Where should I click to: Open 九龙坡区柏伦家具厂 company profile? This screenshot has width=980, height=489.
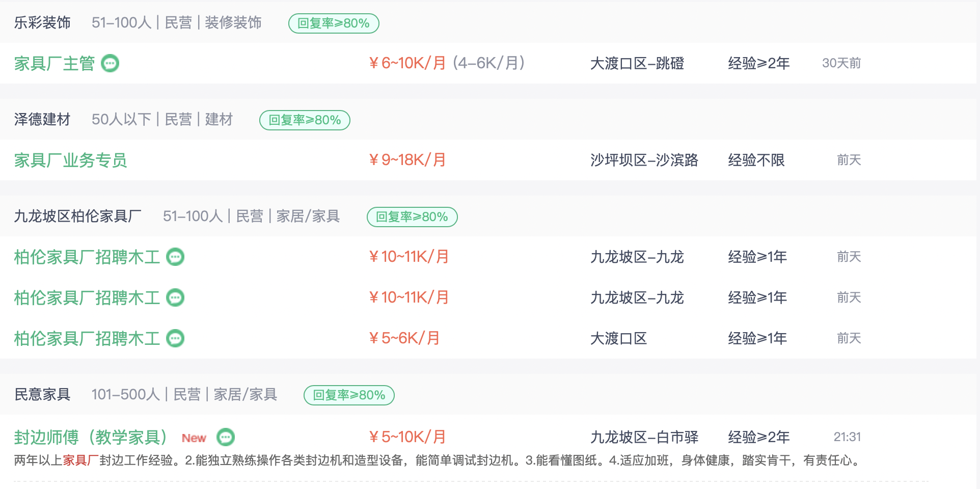77,216
